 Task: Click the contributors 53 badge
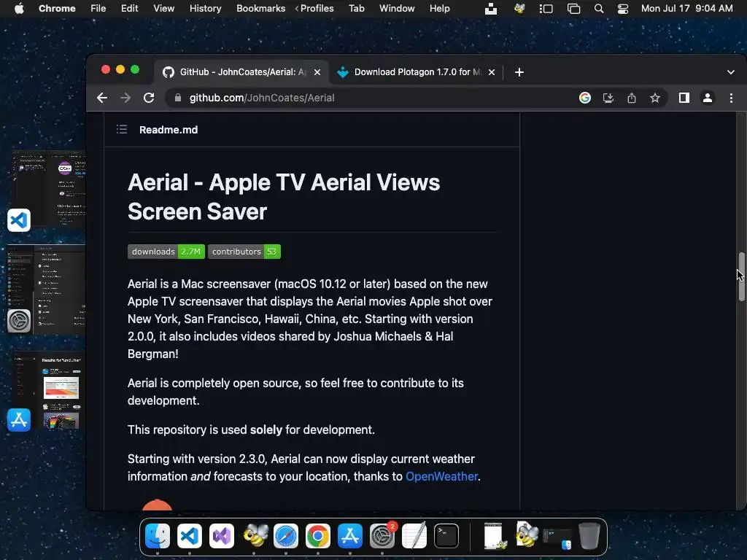coord(244,252)
